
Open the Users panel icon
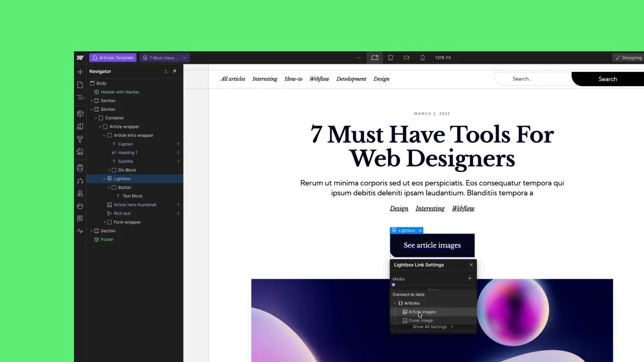pyautogui.click(x=80, y=193)
